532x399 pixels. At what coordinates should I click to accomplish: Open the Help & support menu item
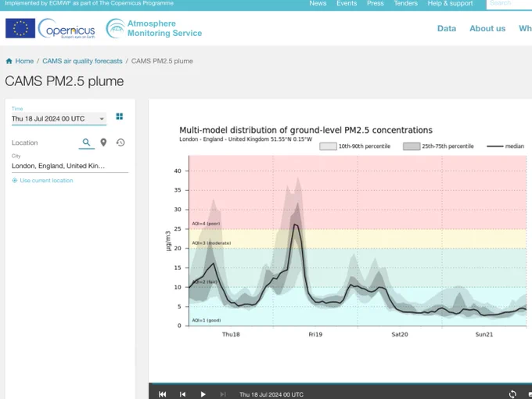click(450, 3)
